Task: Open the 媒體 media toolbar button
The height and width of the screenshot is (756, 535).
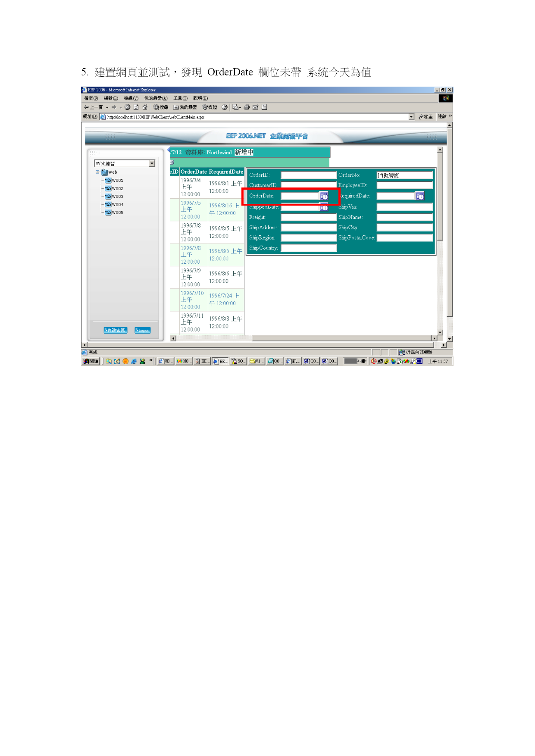Action: [x=210, y=107]
